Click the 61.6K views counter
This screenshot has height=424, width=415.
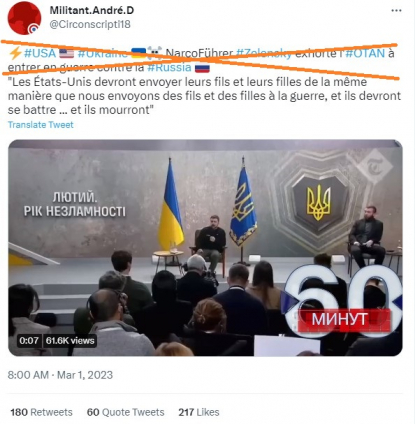tap(70, 340)
